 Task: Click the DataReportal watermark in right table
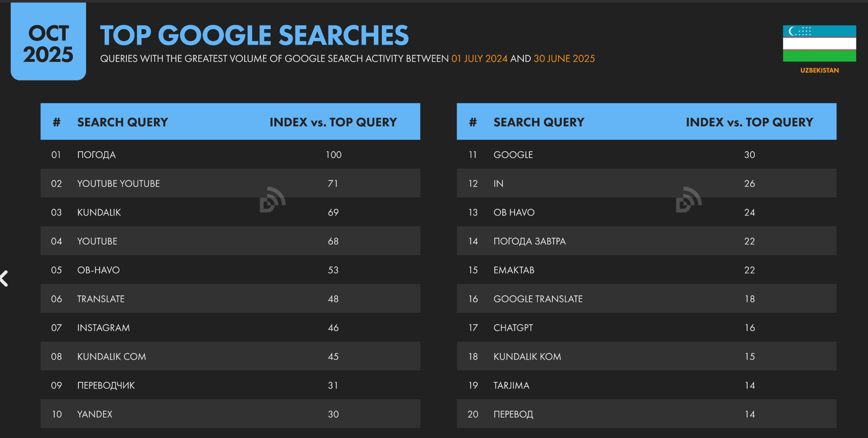tap(689, 199)
